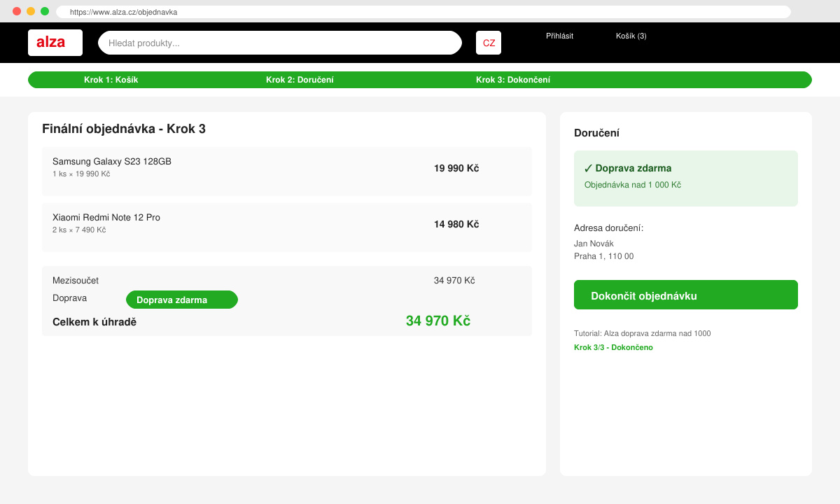Click the alza logo
The height and width of the screenshot is (504, 840).
point(55,43)
